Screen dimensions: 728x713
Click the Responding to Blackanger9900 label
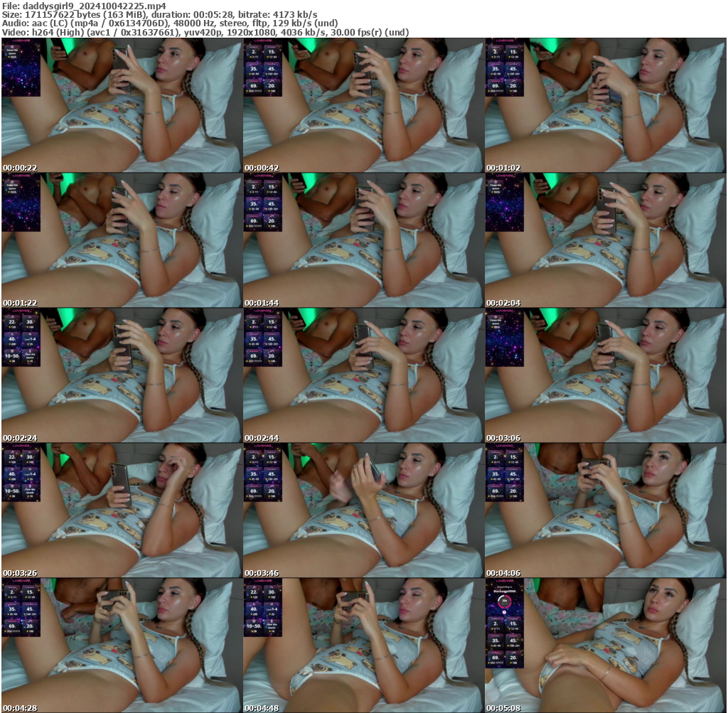[505, 589]
